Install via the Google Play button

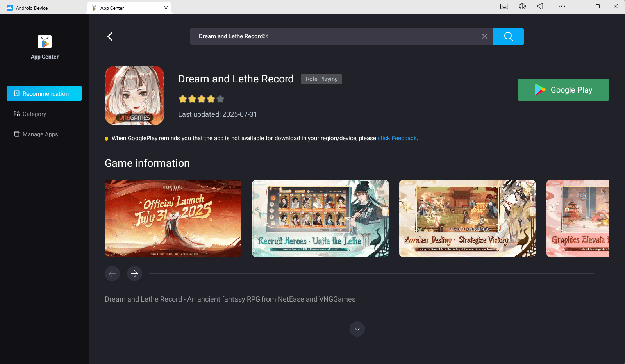click(563, 89)
